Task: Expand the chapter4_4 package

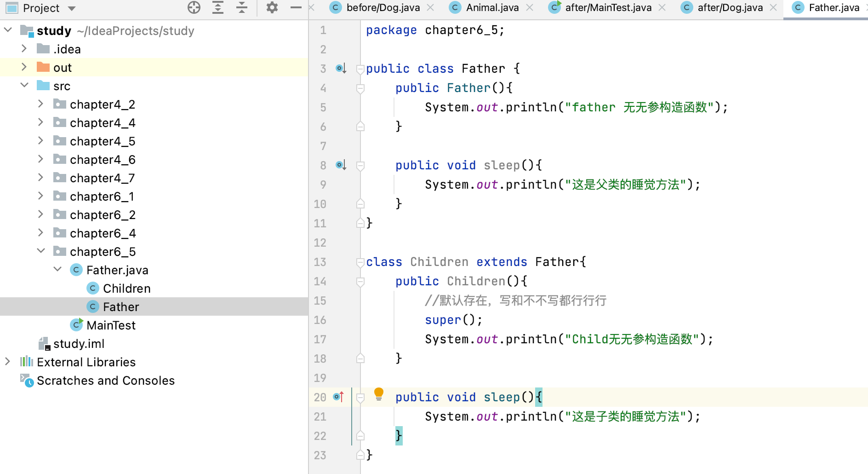Action: [41, 122]
